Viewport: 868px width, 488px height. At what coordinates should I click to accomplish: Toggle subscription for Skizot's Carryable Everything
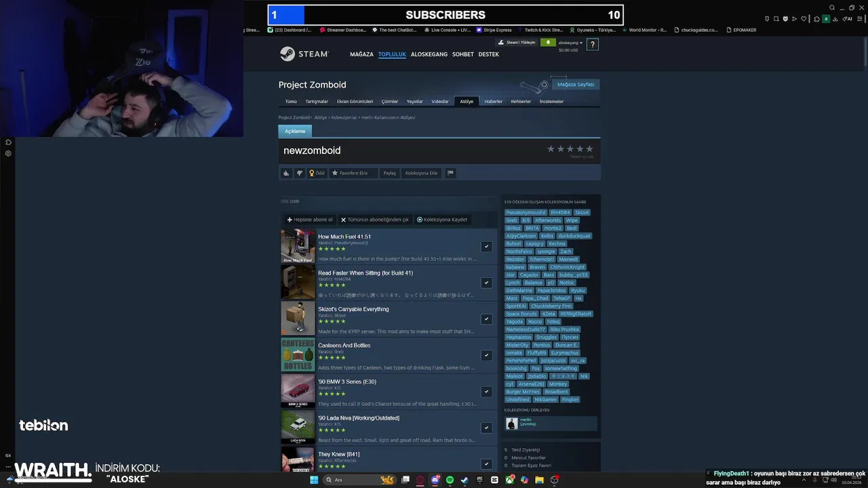tap(486, 319)
